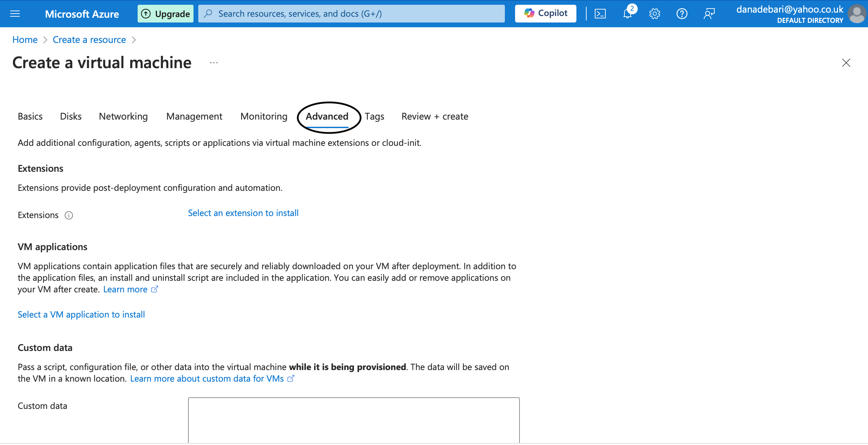The height and width of the screenshot is (445, 868).
Task: Go to Create a resource breadcrumb
Action: tap(89, 40)
